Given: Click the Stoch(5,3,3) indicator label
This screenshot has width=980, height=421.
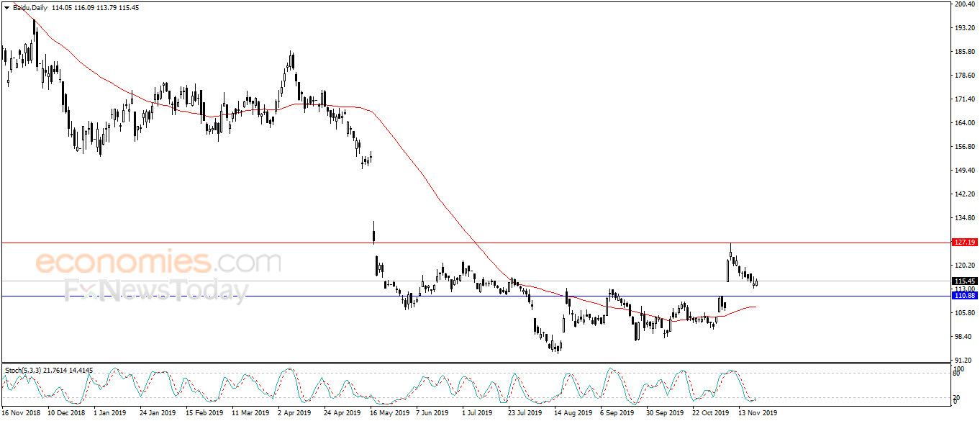Looking at the screenshot, I should pos(23,370).
